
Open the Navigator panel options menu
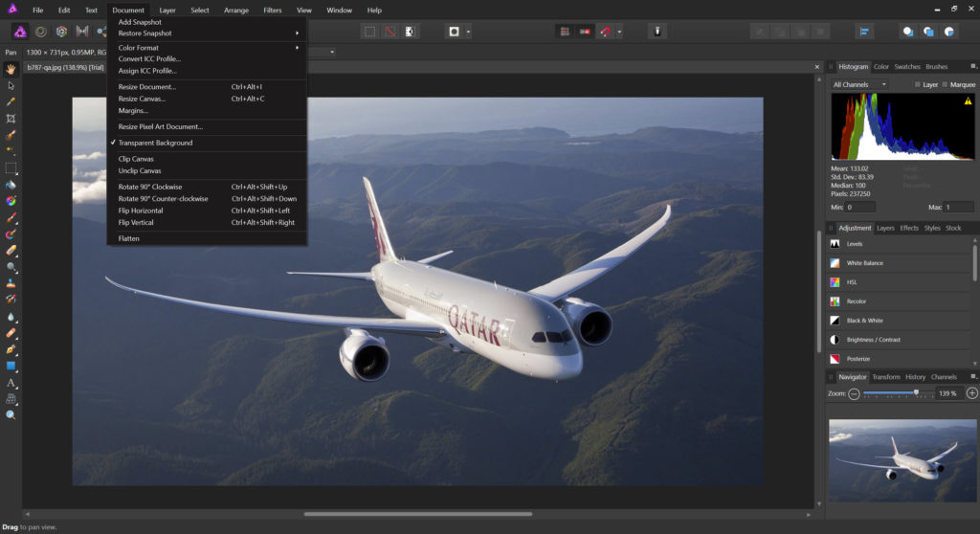pos(973,376)
